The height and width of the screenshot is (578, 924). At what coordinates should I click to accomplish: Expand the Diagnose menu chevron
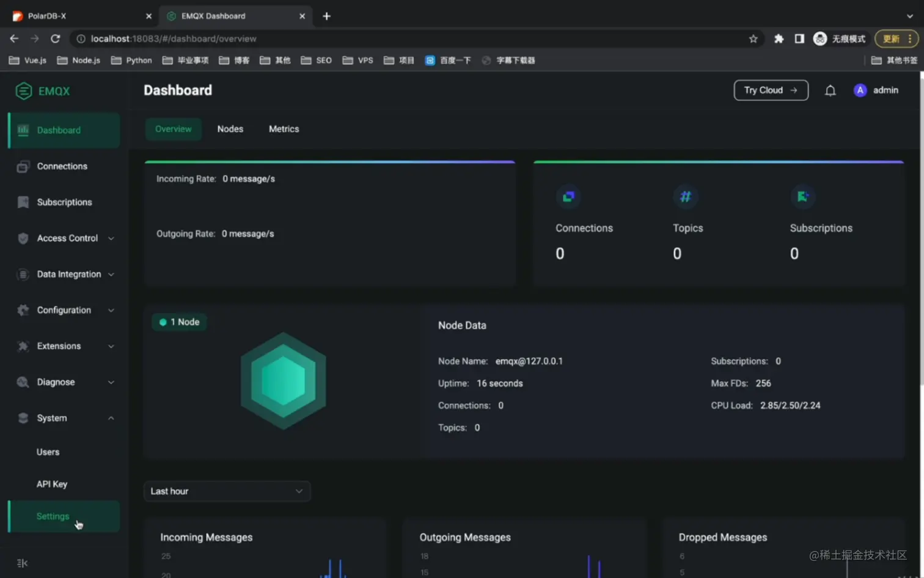(x=111, y=382)
